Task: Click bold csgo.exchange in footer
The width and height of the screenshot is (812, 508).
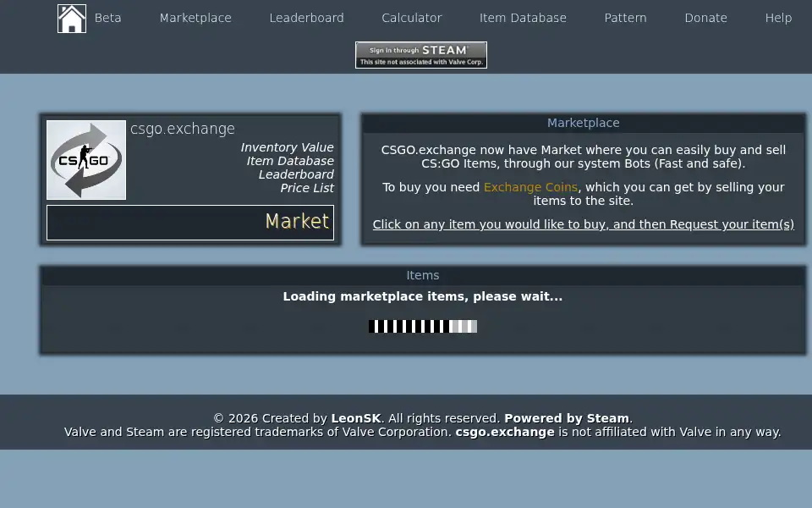Action: click(x=505, y=432)
